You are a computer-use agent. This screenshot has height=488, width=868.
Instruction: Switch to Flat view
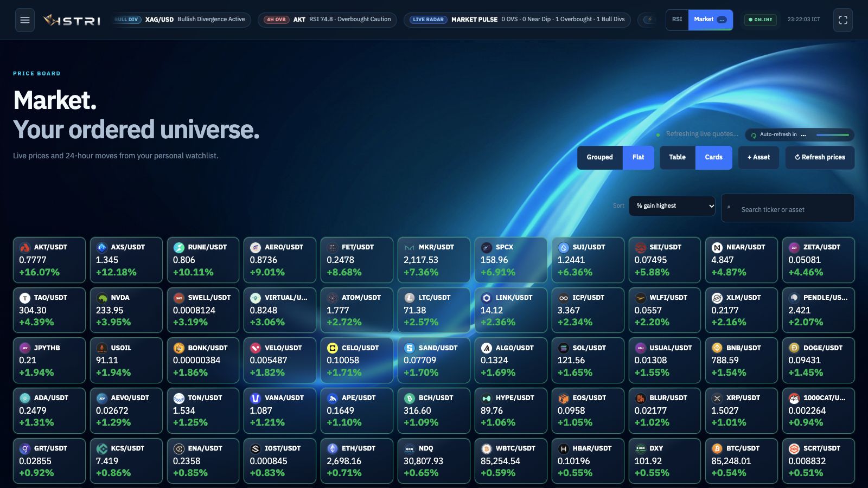tap(639, 157)
